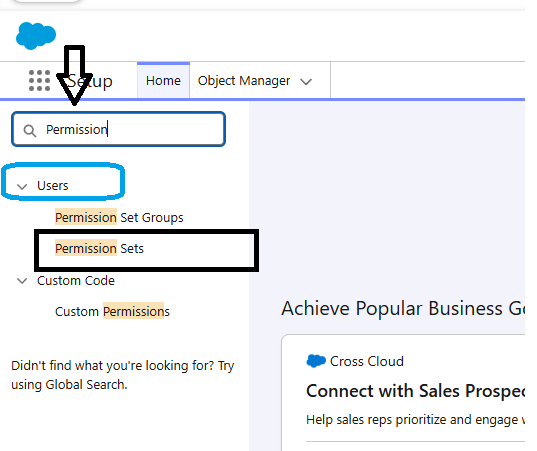Collapse the Custom Code section chevron
Screen dimensions: 537x451
[x=22, y=281]
